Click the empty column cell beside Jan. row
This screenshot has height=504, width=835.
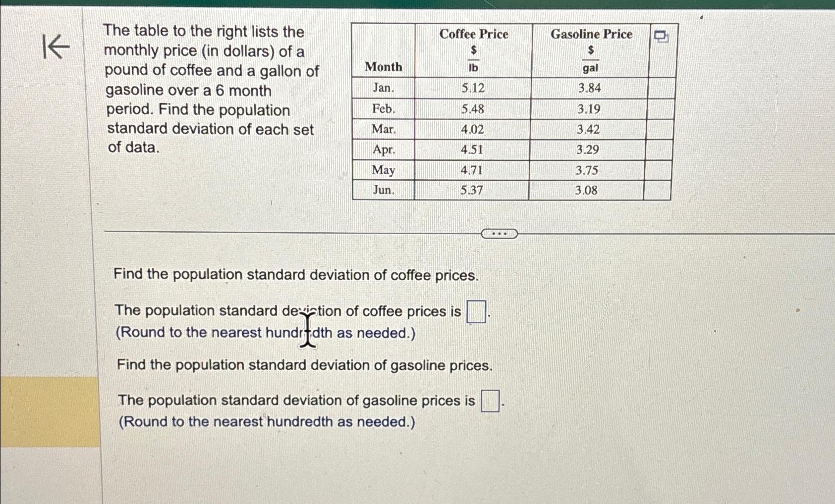point(659,89)
